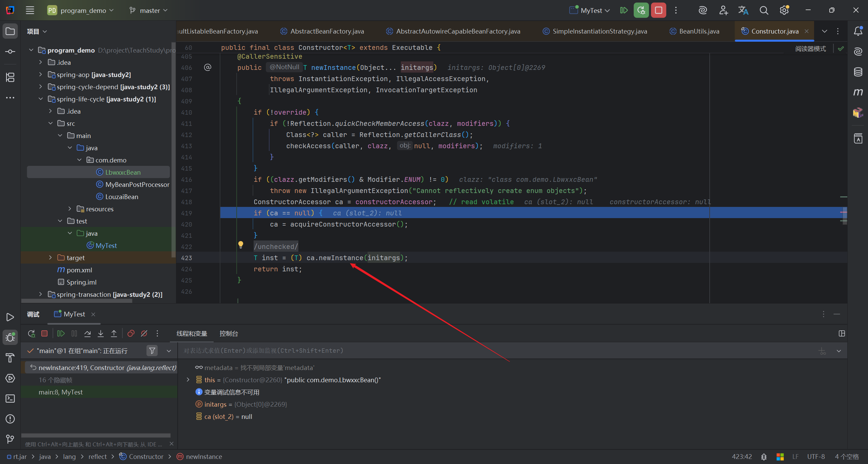Click the Step Over debug icon
This screenshot has width=868, height=464.
(87, 333)
